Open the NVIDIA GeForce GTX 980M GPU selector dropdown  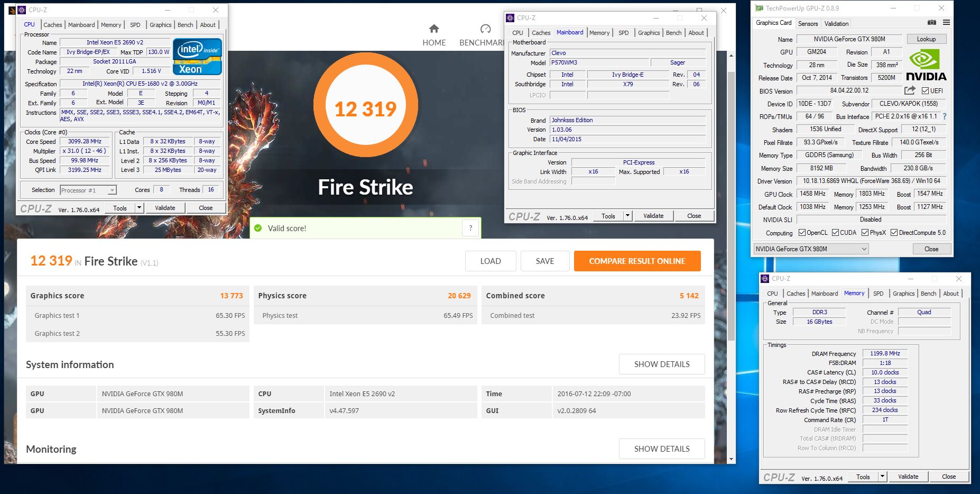[x=811, y=249]
